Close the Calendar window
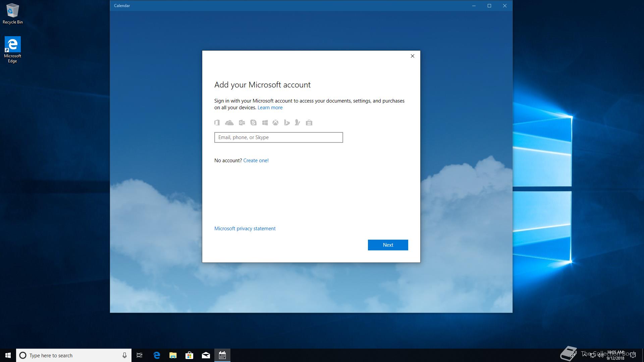Viewport: 644px width, 362px height. point(505,6)
